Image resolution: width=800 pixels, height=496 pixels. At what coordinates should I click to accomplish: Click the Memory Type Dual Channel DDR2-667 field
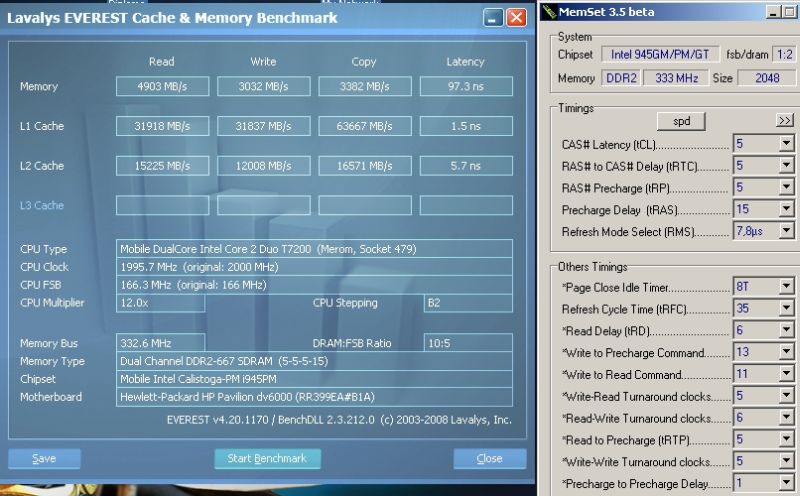[x=314, y=361]
